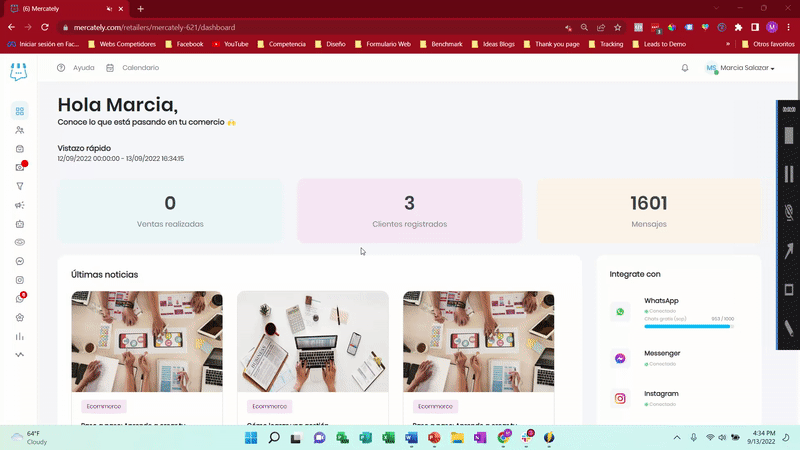Expand the Marcia Salazar account menu
Screen dimensions: 800x450
pos(740,68)
